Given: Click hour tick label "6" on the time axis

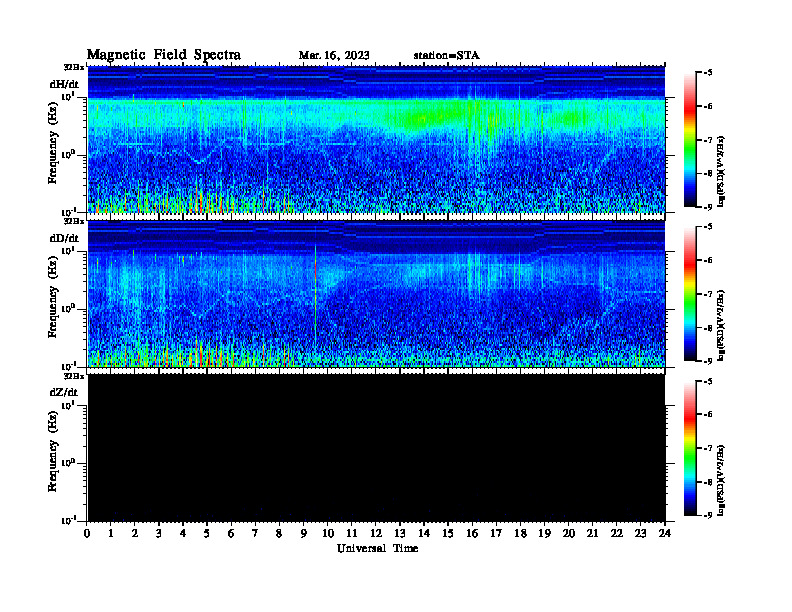Looking at the screenshot, I should point(231,533).
